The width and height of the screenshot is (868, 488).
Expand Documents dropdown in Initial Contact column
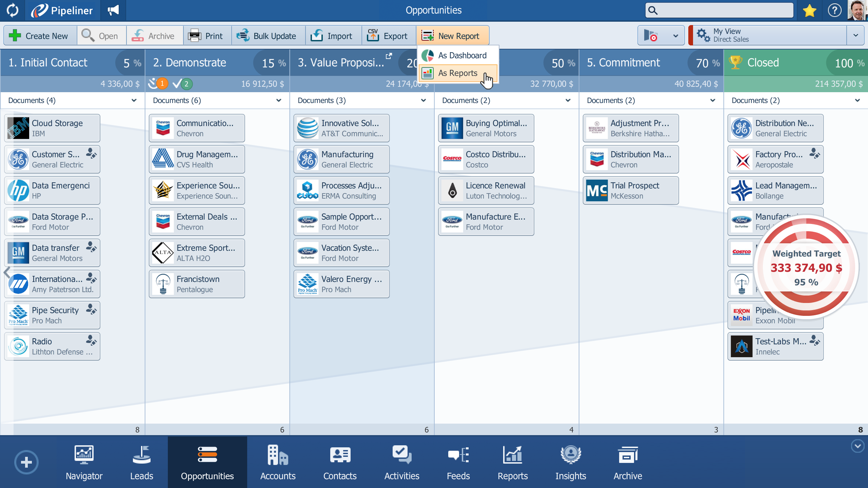pos(134,100)
